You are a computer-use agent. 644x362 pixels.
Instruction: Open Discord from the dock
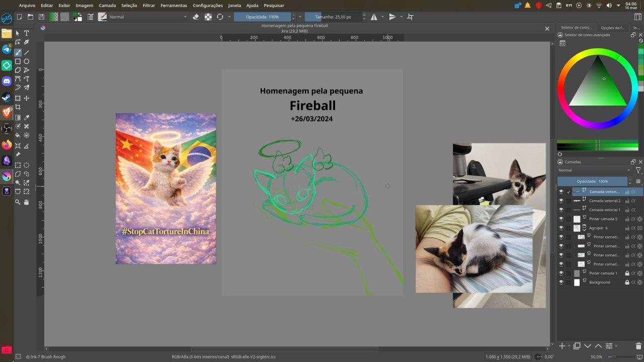[7, 81]
